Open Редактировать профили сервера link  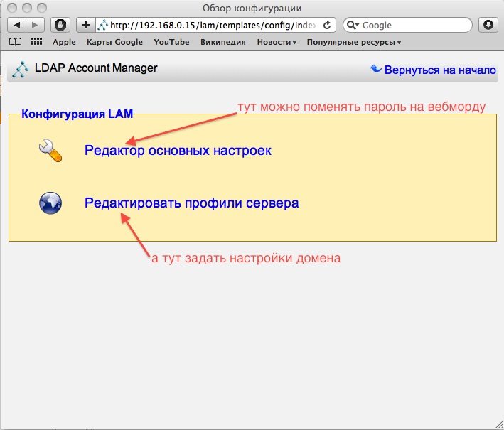click(x=191, y=203)
